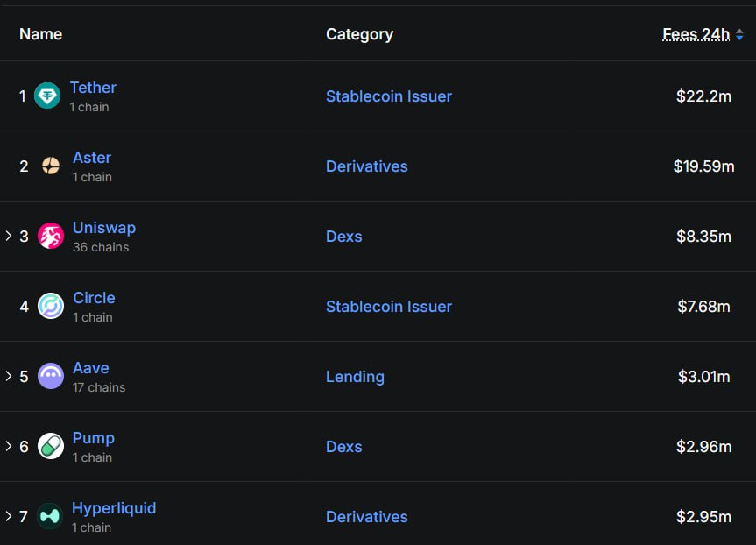The image size is (756, 545).
Task: Open the Tether protocol link
Action: (93, 88)
